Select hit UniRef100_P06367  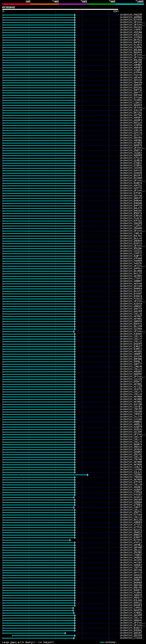(x=131, y=495)
